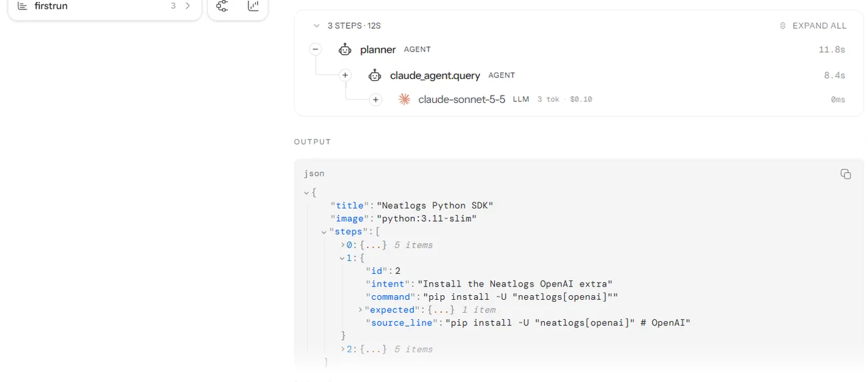Collapse steps item 1
This screenshot has width=868, height=382.
pyautogui.click(x=343, y=258)
